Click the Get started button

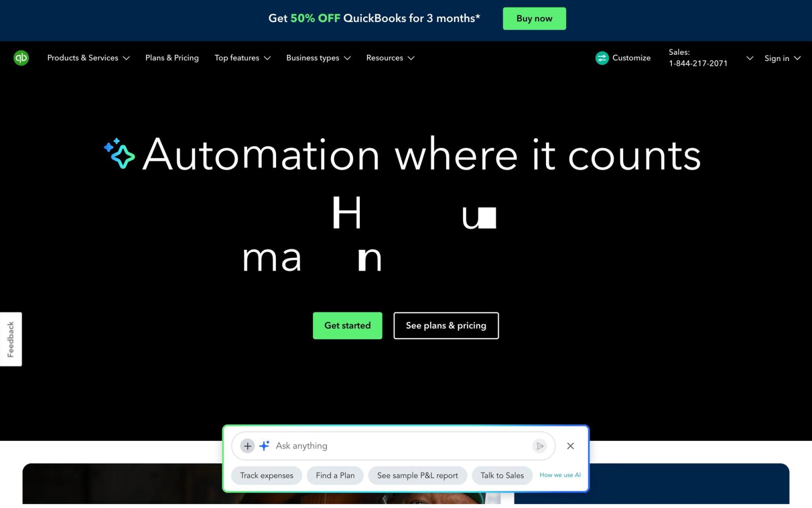coord(348,326)
